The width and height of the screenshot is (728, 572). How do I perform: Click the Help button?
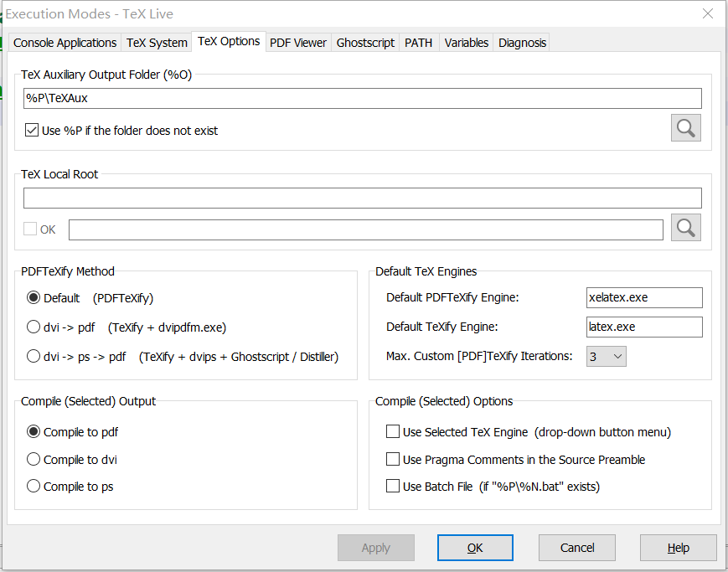(x=678, y=548)
